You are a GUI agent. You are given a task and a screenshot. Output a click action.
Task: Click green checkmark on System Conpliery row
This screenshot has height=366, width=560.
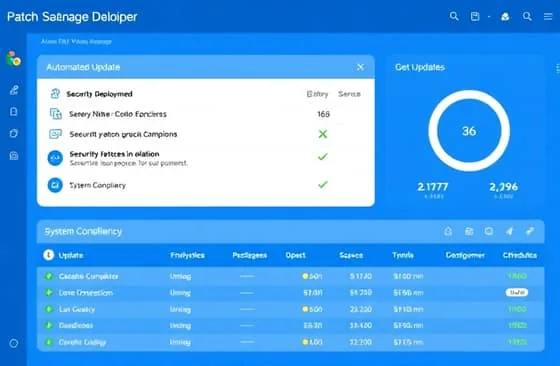pyautogui.click(x=323, y=185)
